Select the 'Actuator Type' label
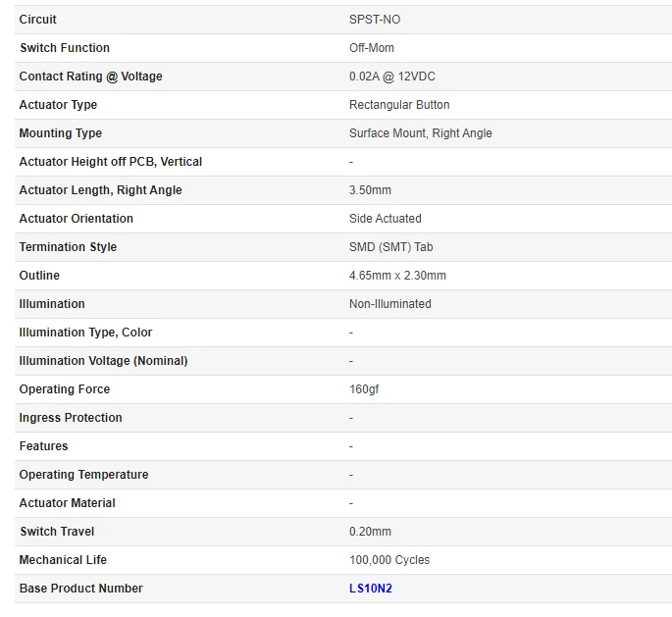 pos(58,105)
